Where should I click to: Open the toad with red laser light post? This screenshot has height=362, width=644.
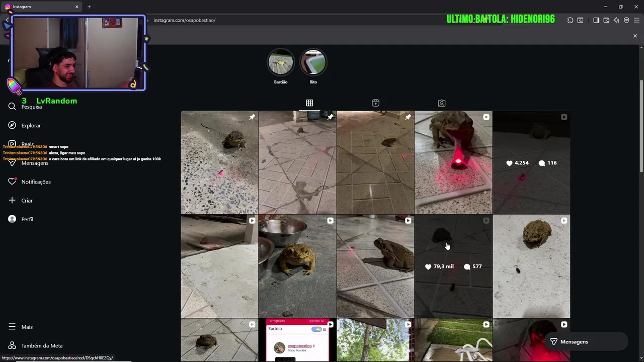click(453, 162)
